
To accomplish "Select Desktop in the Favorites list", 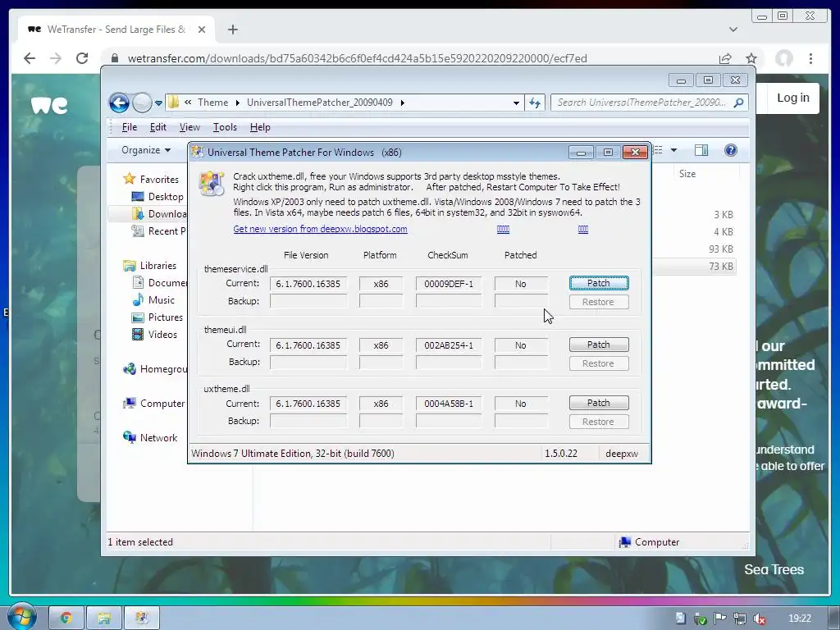I will click(x=166, y=197).
